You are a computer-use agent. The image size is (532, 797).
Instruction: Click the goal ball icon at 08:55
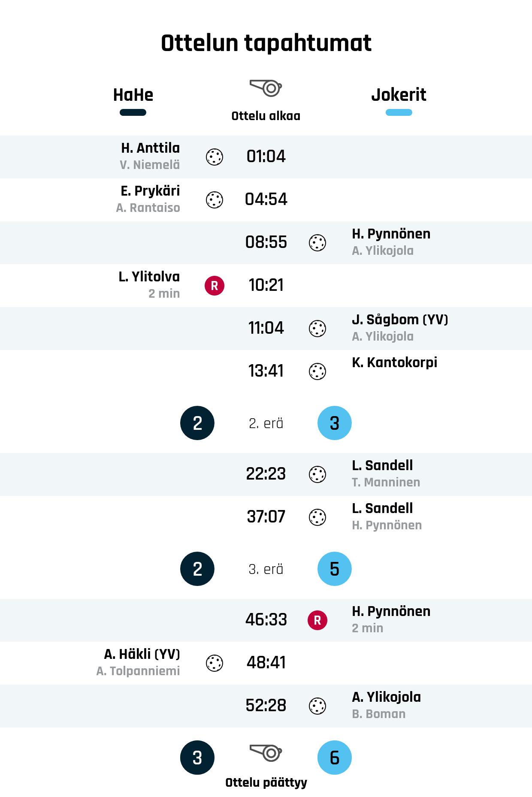[317, 243]
